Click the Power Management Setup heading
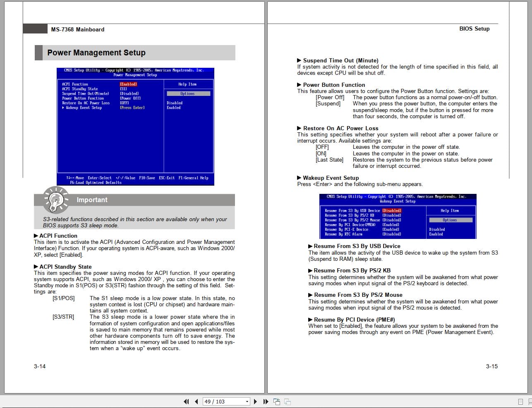532x408 pixels. pos(96,52)
